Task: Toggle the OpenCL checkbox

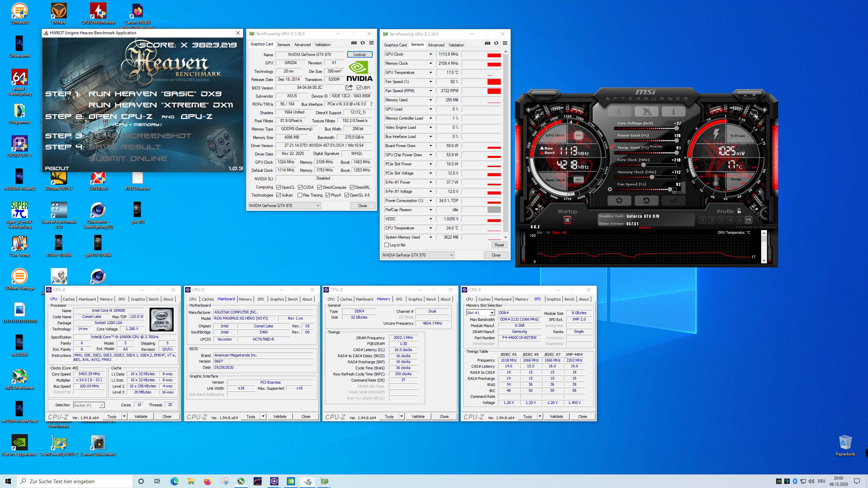Action: [278, 187]
